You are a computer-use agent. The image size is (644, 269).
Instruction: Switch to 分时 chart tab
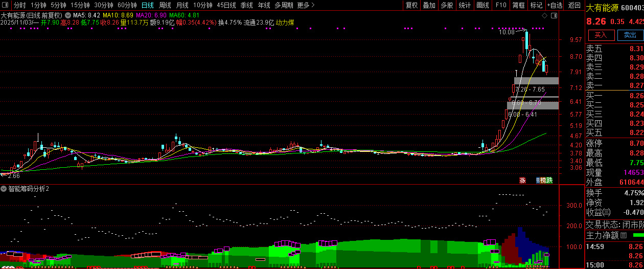pos(19,5)
